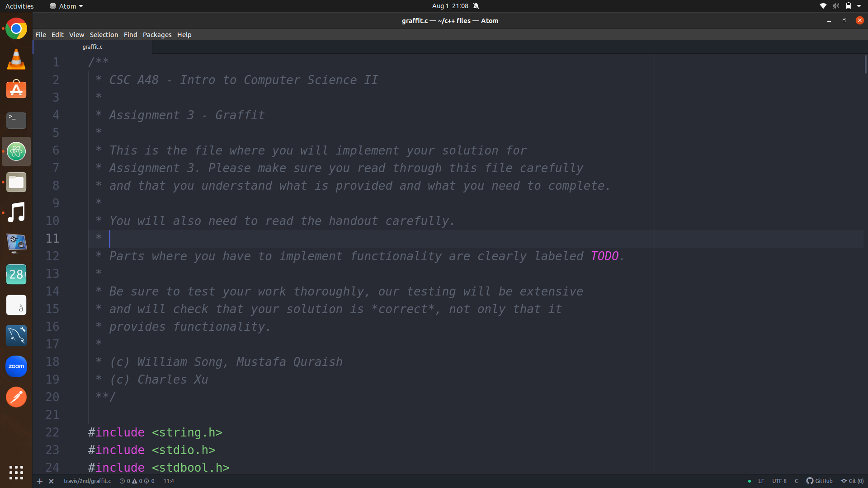Image resolution: width=868 pixels, height=488 pixels.
Task: Open MySQL Workbench from the dock
Action: click(x=16, y=336)
